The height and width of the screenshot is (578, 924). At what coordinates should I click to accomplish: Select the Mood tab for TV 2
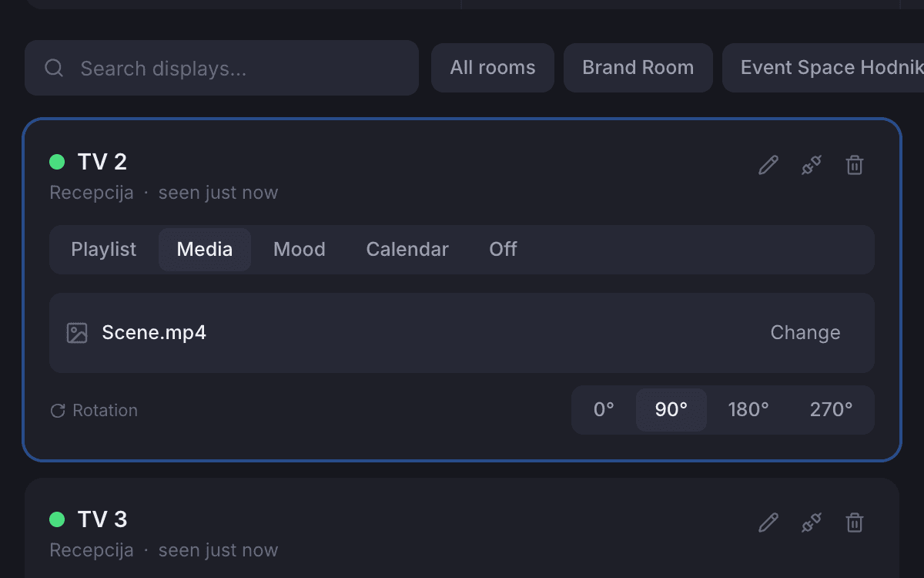[300, 250]
